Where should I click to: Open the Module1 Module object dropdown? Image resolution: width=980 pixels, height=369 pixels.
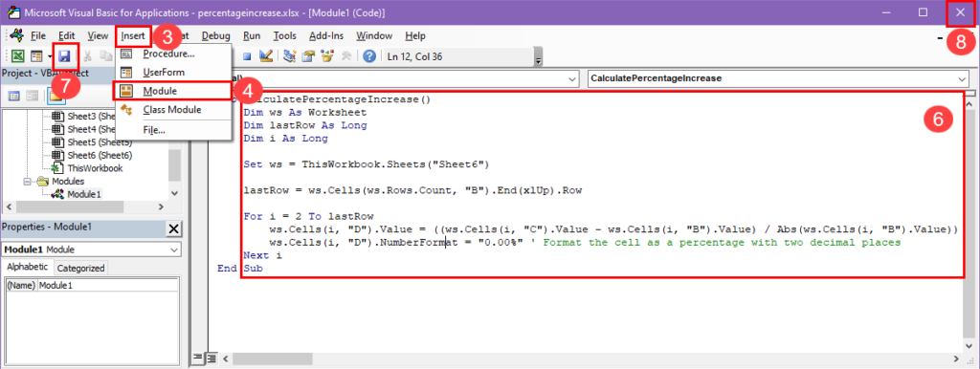(x=173, y=250)
